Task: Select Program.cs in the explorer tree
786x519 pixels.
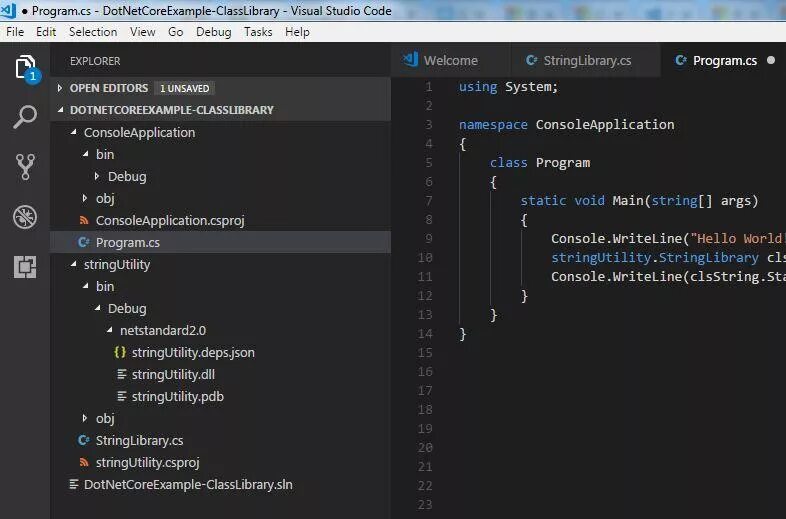Action: (x=221, y=242)
